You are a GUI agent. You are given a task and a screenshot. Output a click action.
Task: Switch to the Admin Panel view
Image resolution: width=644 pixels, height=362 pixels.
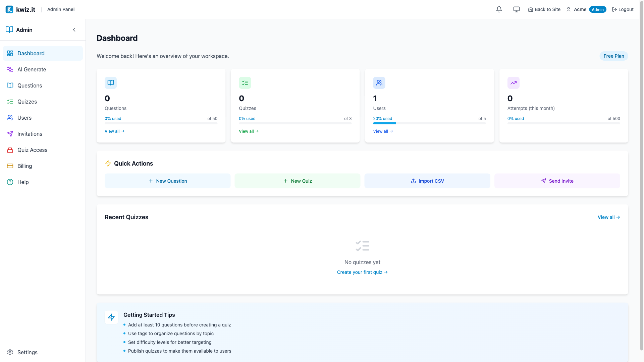61,9
